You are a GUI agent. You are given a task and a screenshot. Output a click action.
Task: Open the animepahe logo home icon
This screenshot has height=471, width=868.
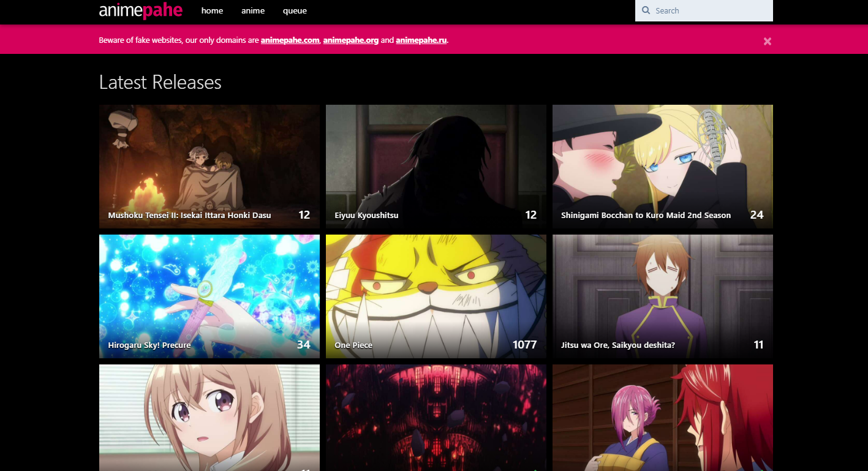point(140,10)
